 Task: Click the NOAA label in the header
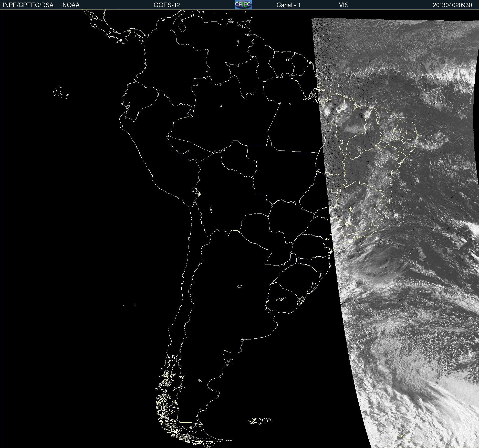(x=71, y=5)
